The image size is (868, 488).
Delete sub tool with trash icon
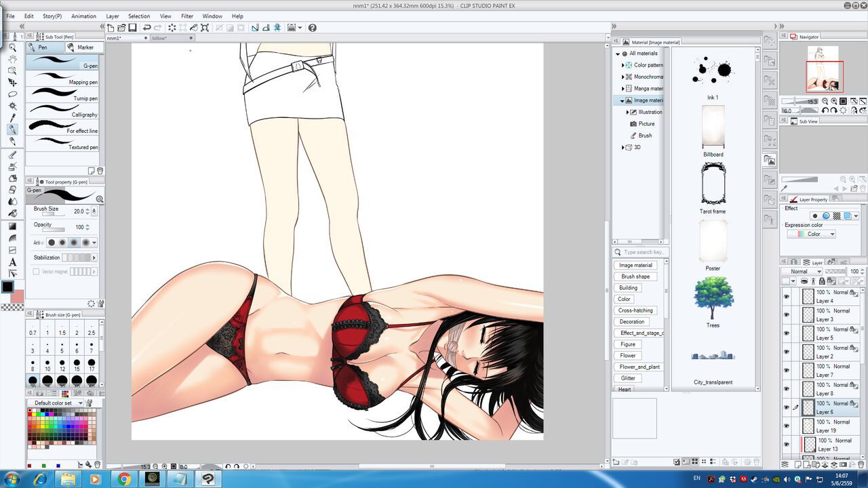[x=100, y=171]
